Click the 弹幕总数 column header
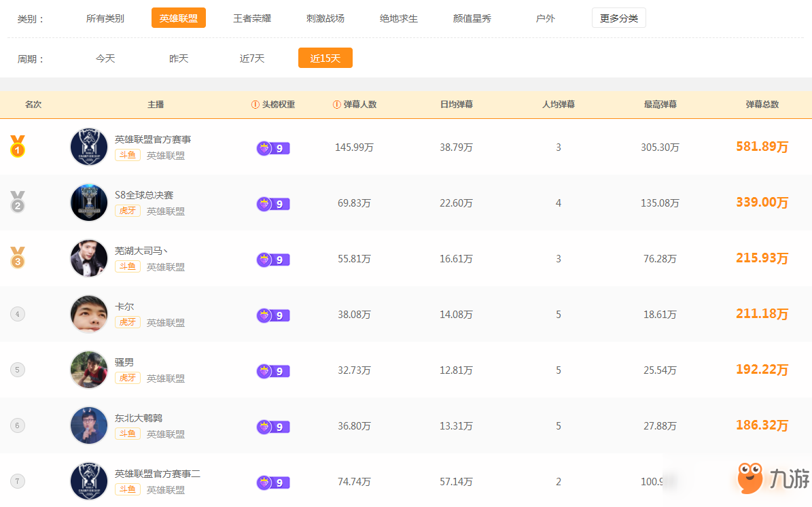 point(762,105)
